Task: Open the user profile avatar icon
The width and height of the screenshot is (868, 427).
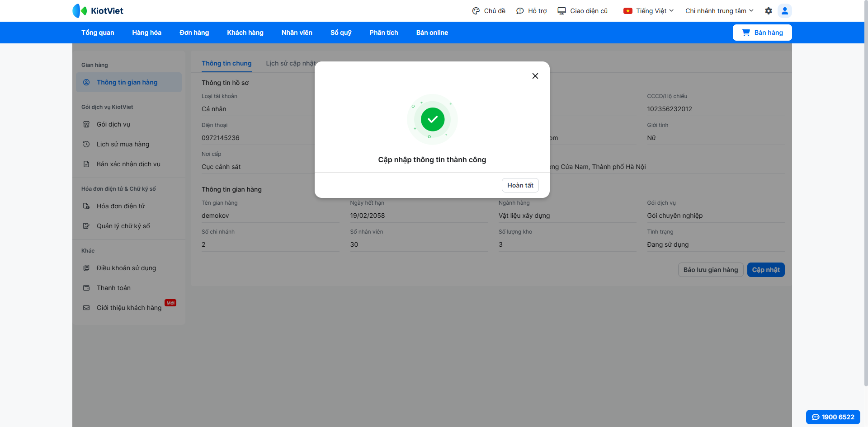Action: (785, 11)
